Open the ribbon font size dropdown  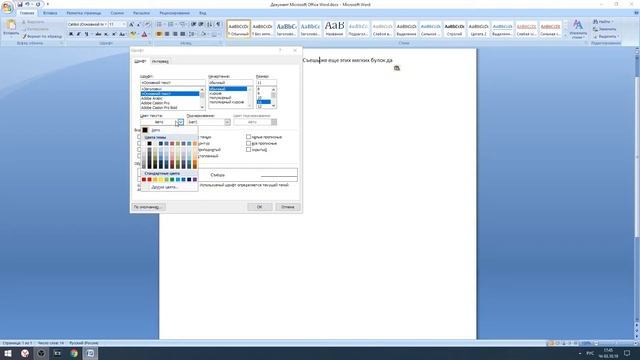(x=124, y=24)
